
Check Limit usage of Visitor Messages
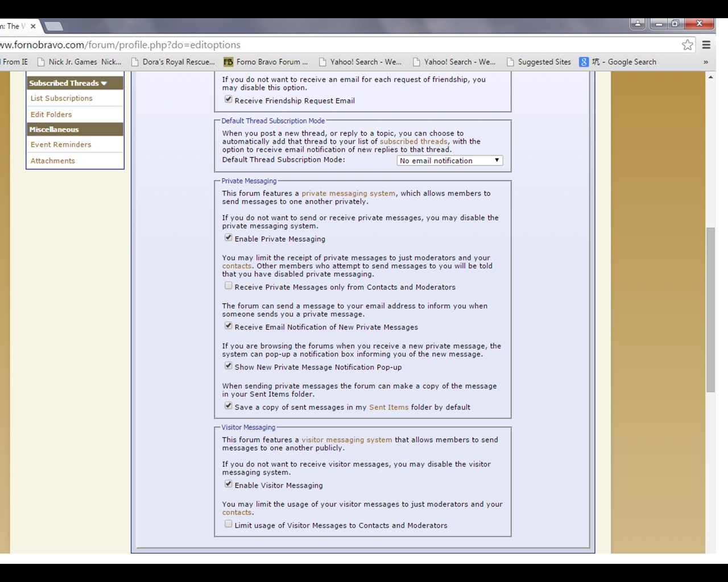pos(228,524)
